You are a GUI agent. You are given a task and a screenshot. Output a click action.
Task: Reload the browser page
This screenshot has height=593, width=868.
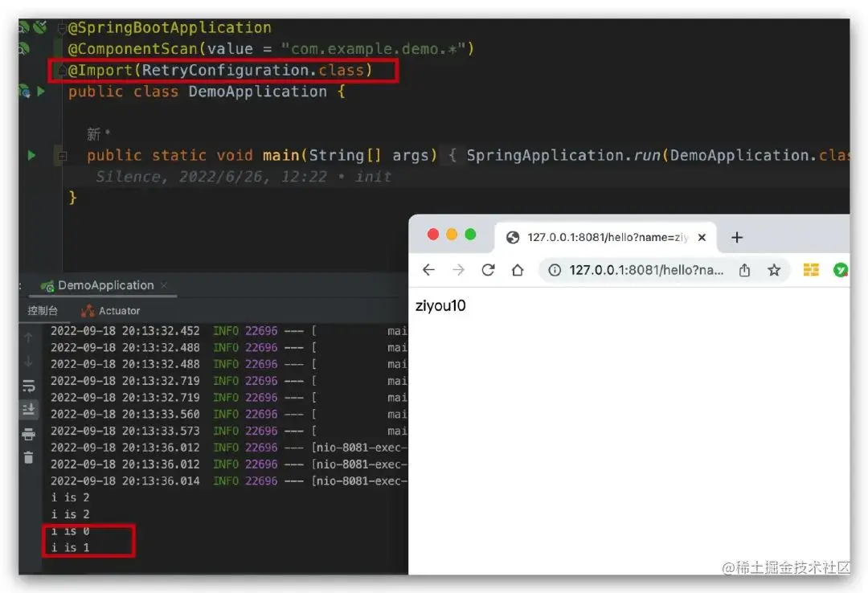coord(488,270)
